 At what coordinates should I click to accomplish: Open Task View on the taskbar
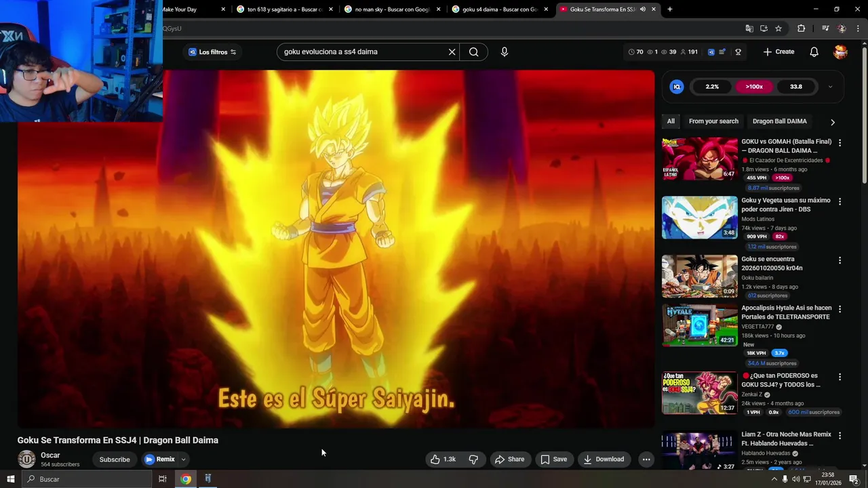coord(162,479)
